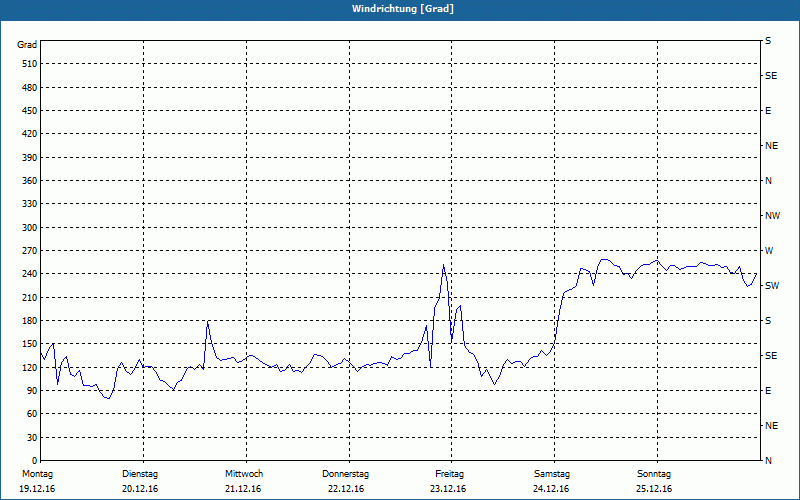This screenshot has height=500, width=800.
Task: Select the date 19.12.16
Action: coord(37,489)
